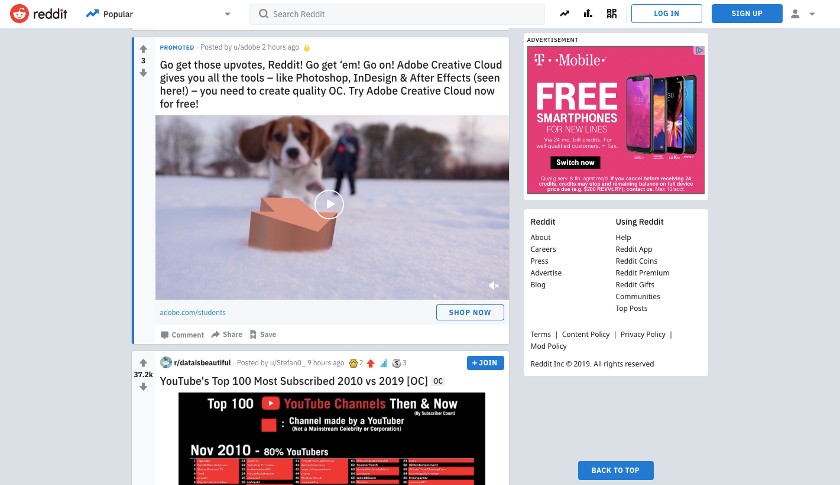
Task: Click the blue bar chart award icon
Action: [384, 363]
